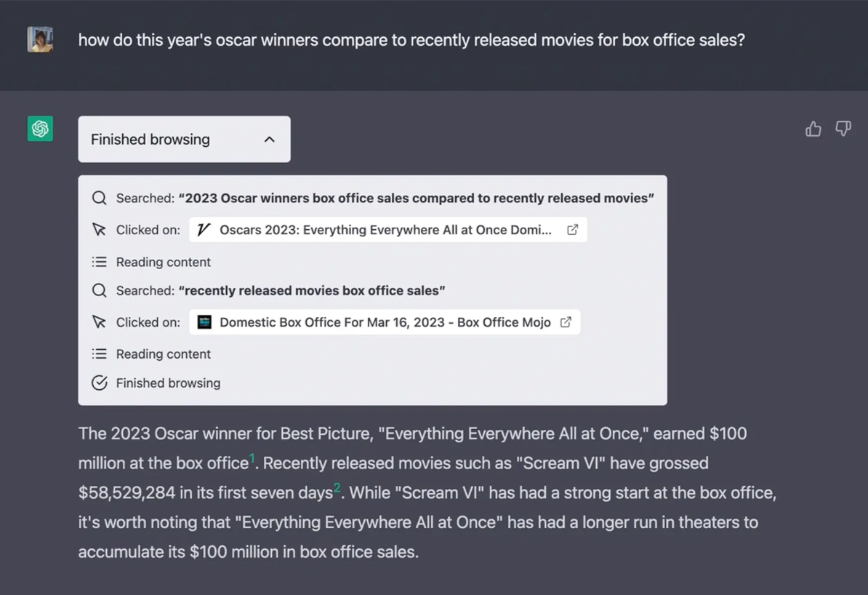Click footnote citation 1 after box office
This screenshot has height=595, width=868.
coord(252,457)
